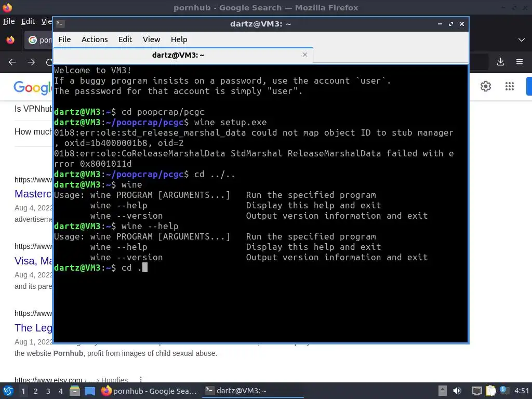This screenshot has width=532, height=399.
Task: Open the terminal View menu
Action: click(x=151, y=39)
